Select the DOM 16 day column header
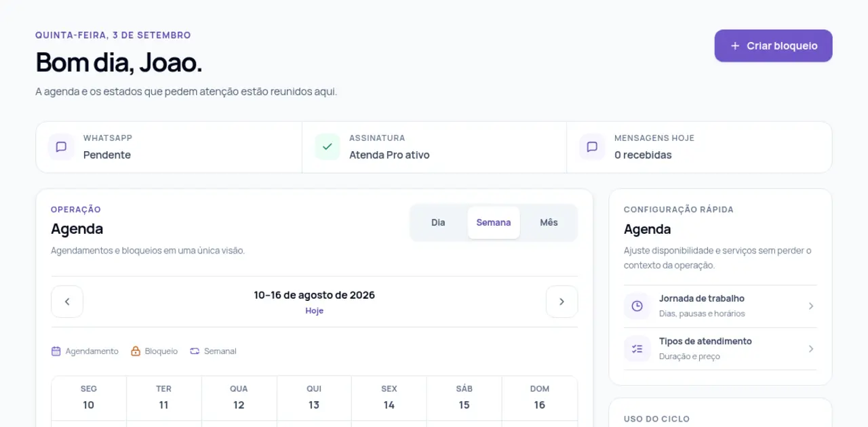 click(539, 398)
